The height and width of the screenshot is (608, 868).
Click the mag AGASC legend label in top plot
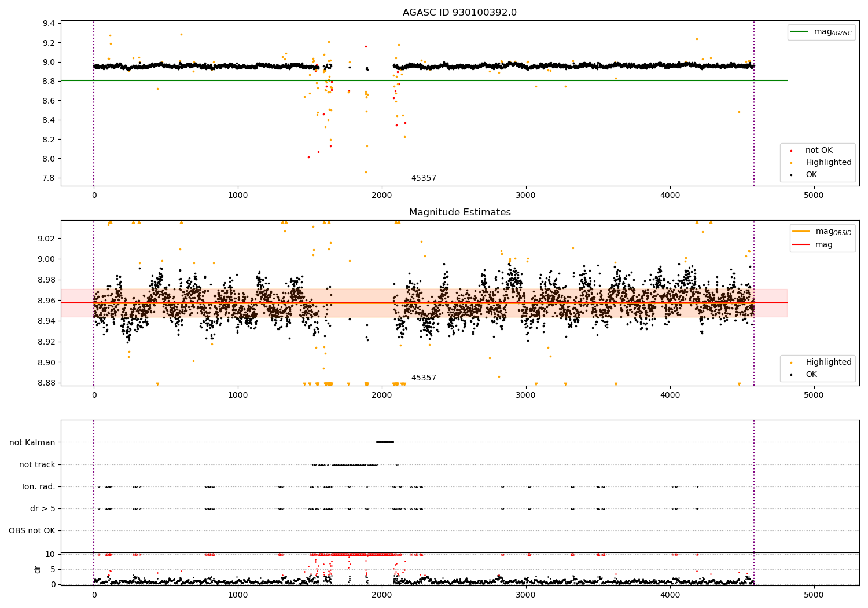coord(833,32)
